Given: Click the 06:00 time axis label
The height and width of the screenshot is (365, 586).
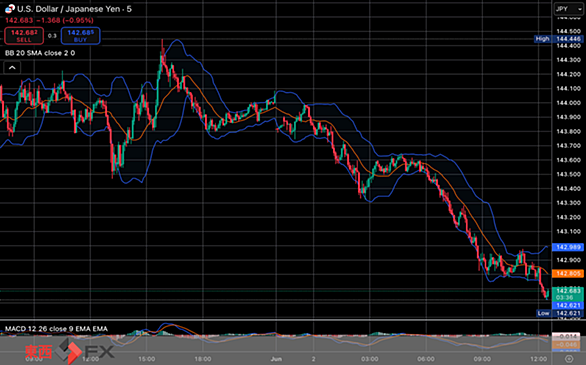Looking at the screenshot, I should (426, 359).
